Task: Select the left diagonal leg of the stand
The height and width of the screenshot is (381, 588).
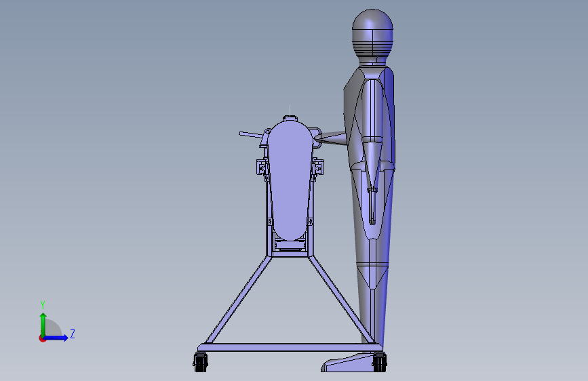Action: (239, 300)
